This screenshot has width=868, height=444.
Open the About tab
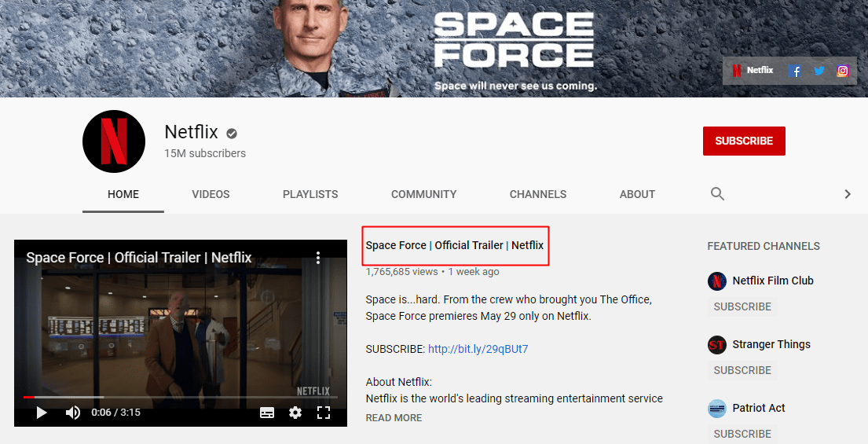[x=637, y=194]
